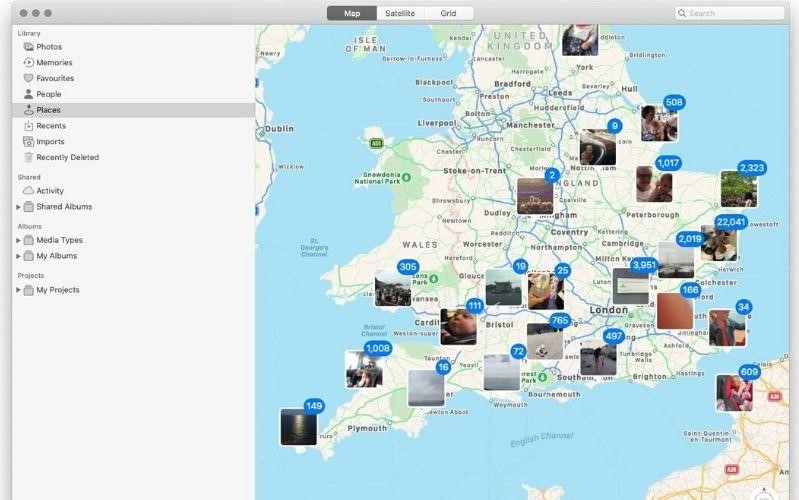Open the photo cluster labeled 34
799x500 pixels.
(x=727, y=328)
